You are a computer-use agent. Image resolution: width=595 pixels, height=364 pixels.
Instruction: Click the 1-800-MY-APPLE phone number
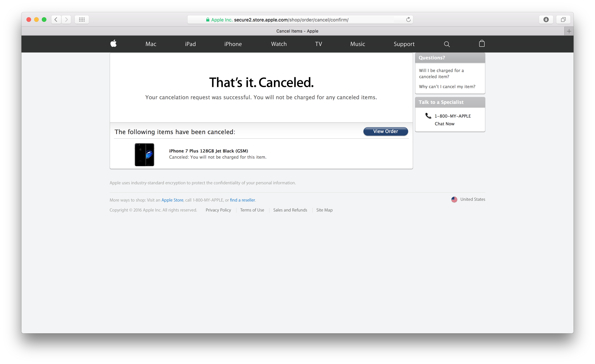[453, 116]
